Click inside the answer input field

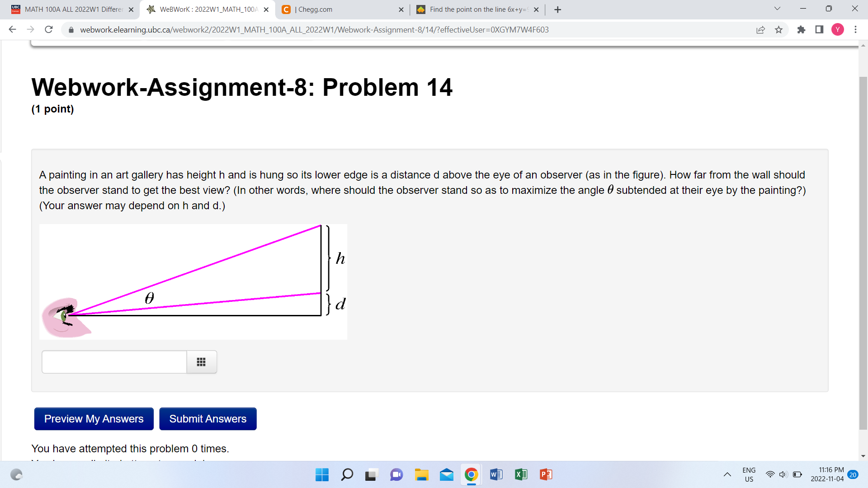click(114, 361)
